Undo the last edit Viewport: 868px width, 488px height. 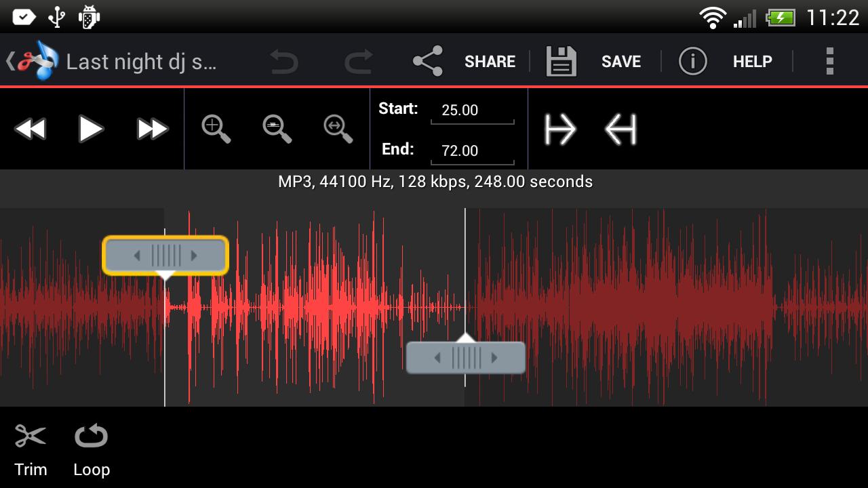[x=283, y=62]
